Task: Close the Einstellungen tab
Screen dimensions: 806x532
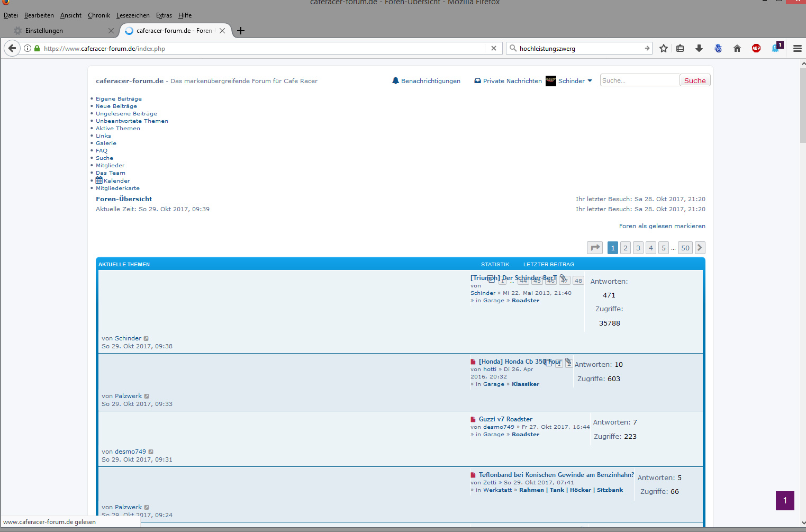Action: [x=111, y=31]
